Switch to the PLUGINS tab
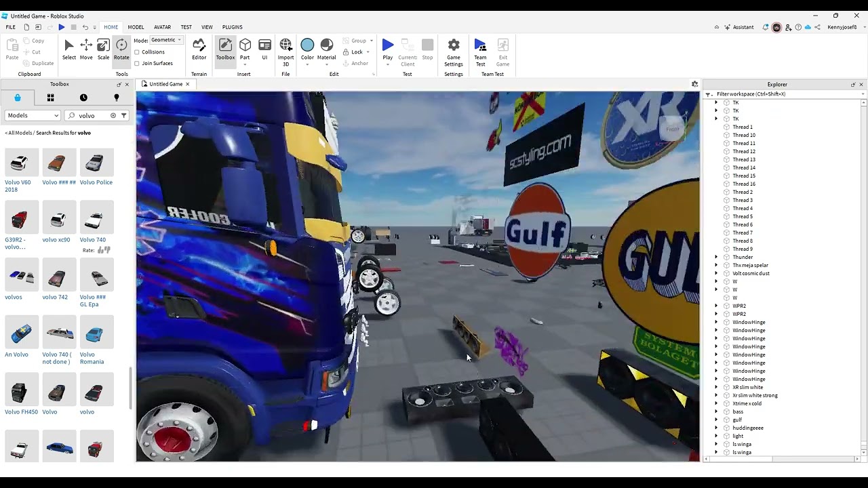The height and width of the screenshot is (488, 868). click(232, 27)
